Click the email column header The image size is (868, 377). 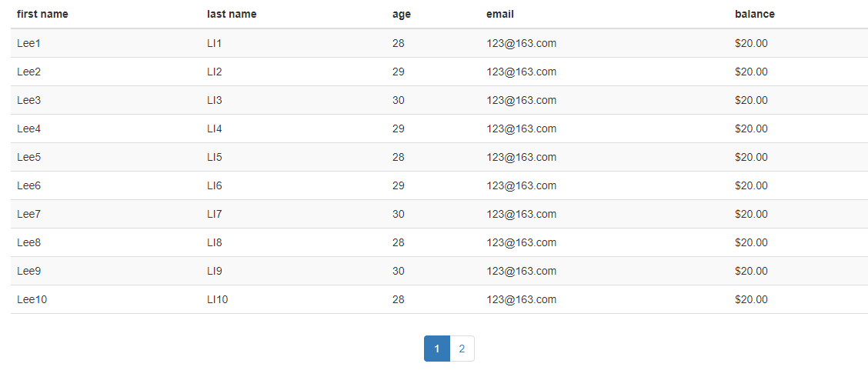tap(500, 14)
